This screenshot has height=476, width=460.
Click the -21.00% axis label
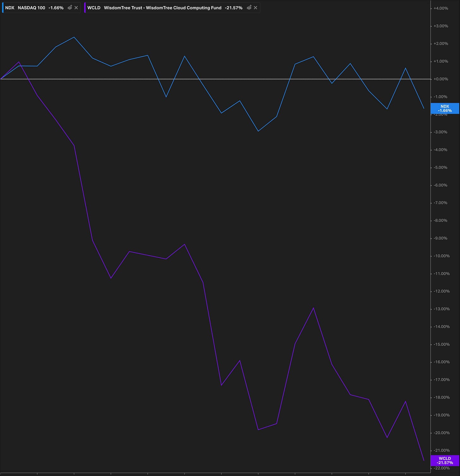(x=441, y=450)
